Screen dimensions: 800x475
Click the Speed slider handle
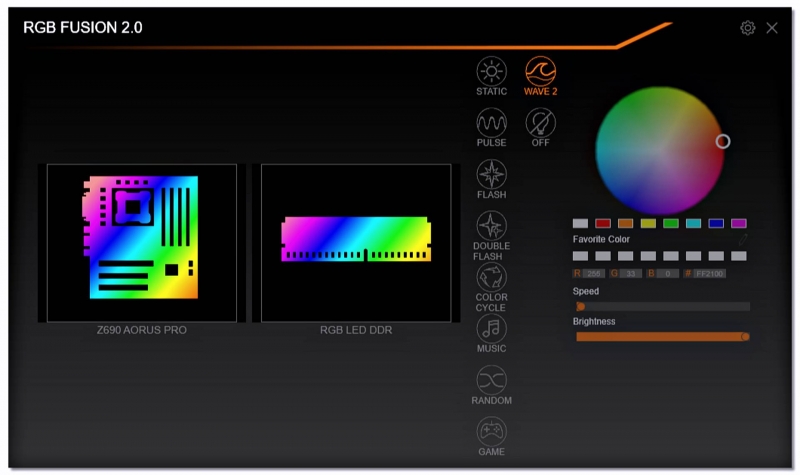pos(581,307)
